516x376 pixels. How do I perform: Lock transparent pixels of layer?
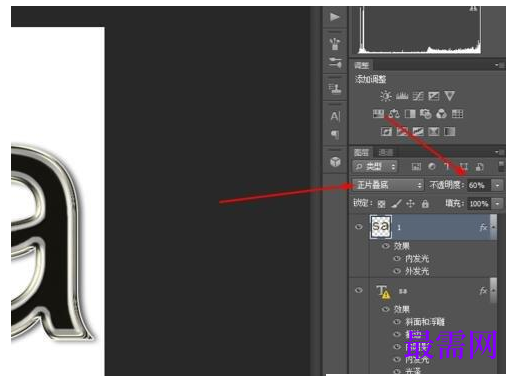[x=381, y=204]
